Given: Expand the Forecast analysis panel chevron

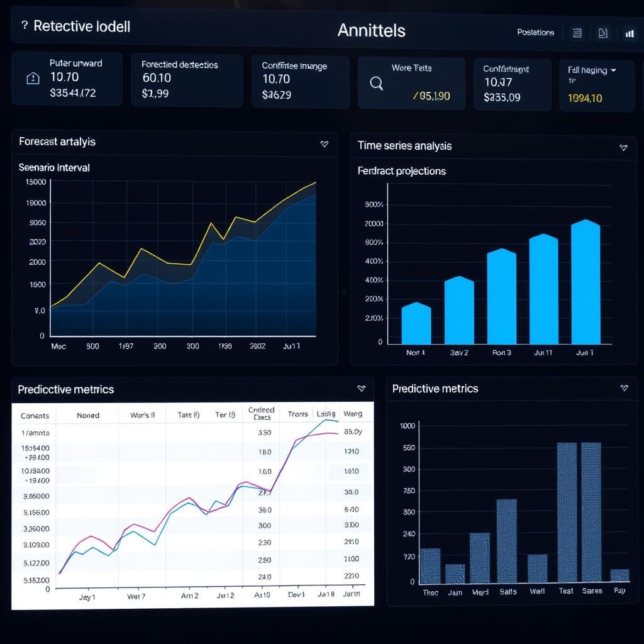Looking at the screenshot, I should point(325,144).
